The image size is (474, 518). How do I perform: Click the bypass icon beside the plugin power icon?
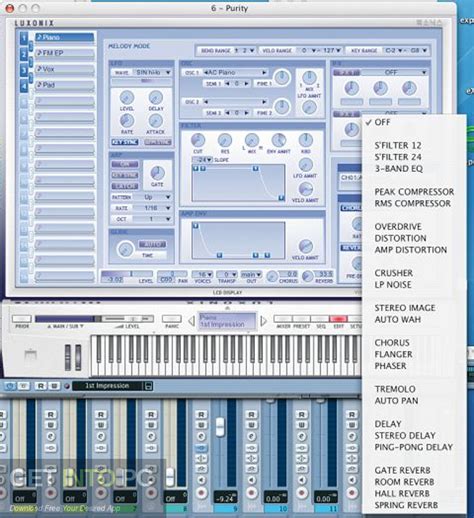click(23, 386)
